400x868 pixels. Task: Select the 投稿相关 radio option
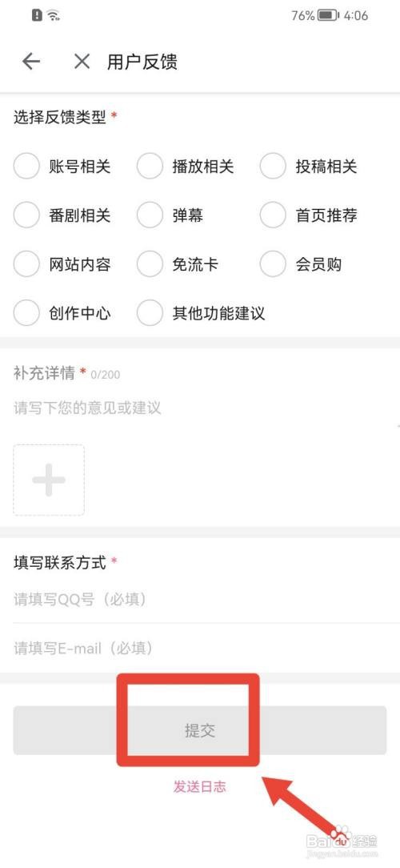point(273,166)
